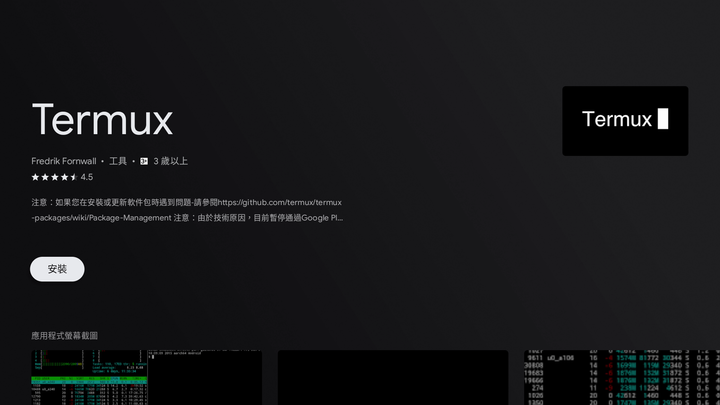Click the 應用程式螢幕截圖 section heading
Image resolution: width=720 pixels, height=405 pixels.
[x=64, y=336]
